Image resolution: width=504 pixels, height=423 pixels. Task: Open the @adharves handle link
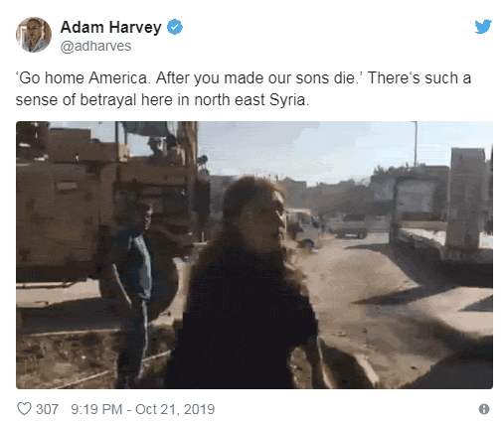click(95, 46)
